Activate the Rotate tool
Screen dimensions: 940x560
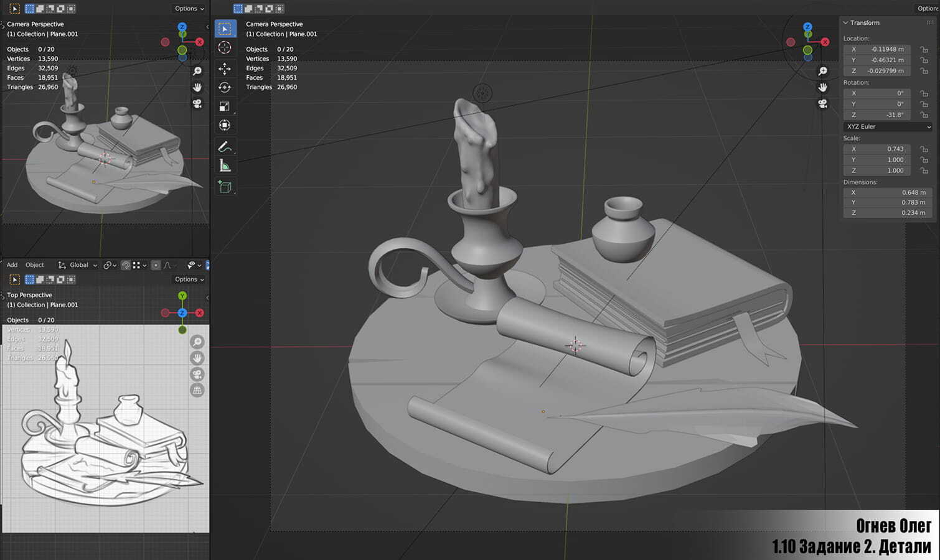225,88
